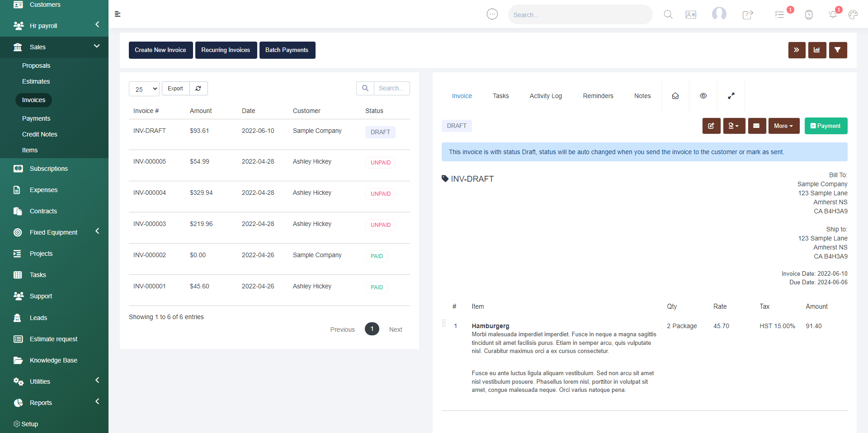Click the double-arrow toggle panel button
Image resolution: width=868 pixels, height=433 pixels.
[797, 50]
